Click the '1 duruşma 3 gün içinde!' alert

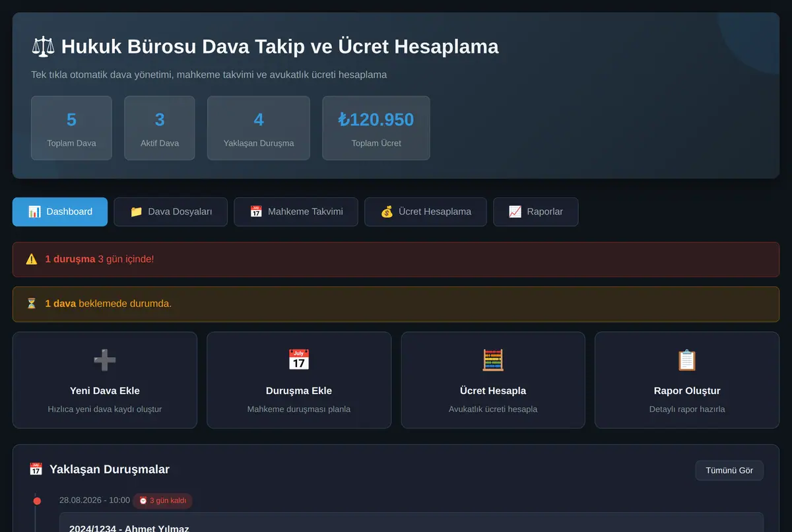[396, 259]
